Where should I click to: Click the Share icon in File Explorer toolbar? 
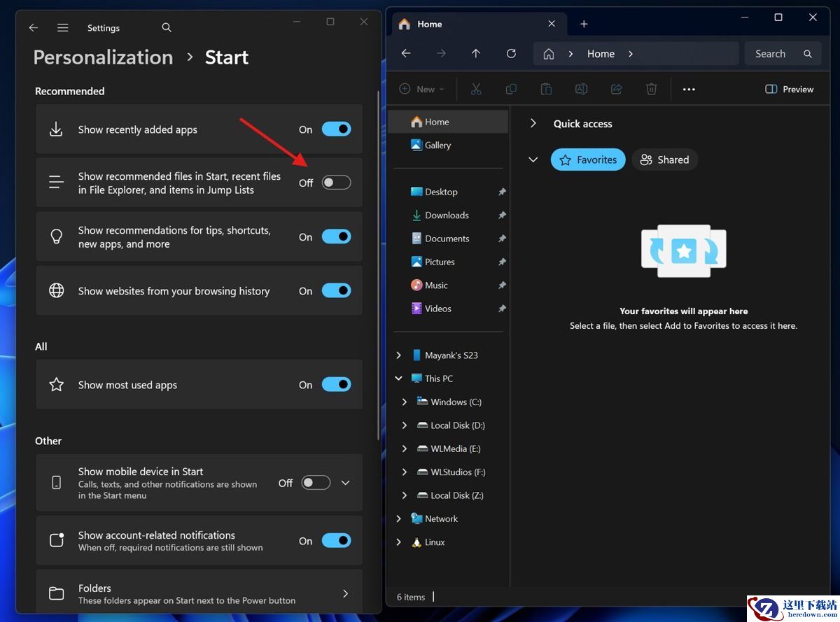point(616,89)
